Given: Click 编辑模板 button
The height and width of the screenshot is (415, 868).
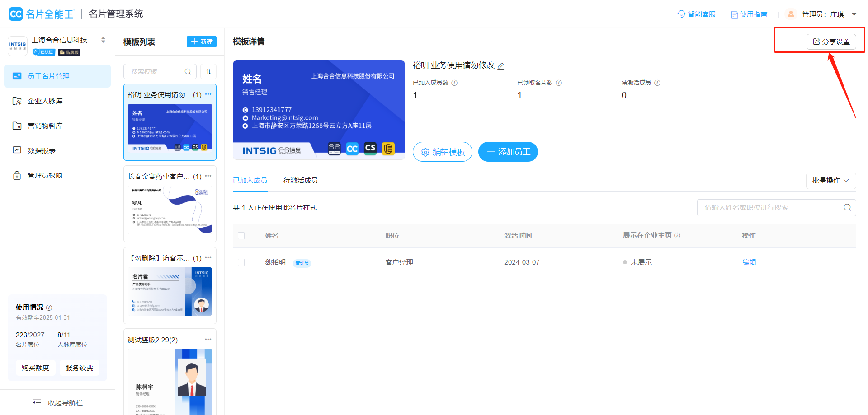Looking at the screenshot, I should (x=443, y=152).
